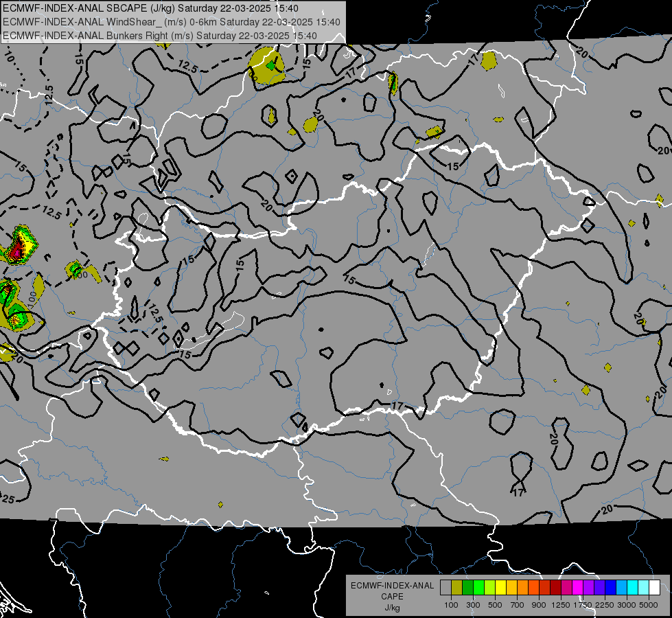Click the Bunkers Right (m/s) title line
This screenshot has height=618, width=672.
160,36
